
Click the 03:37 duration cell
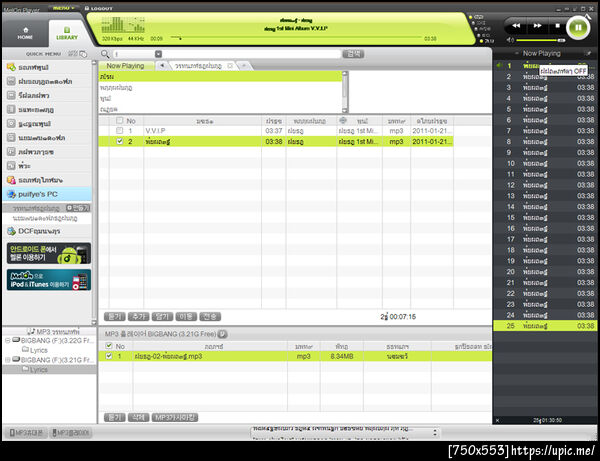tap(274, 131)
